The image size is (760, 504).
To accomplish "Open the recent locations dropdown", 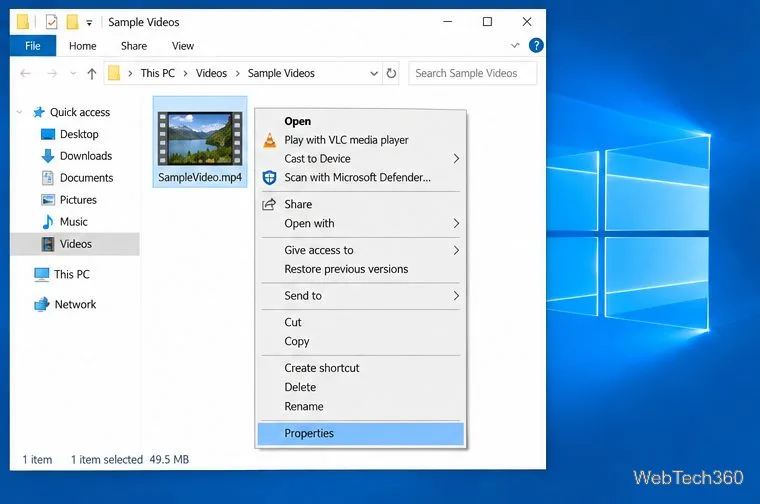I will coord(73,73).
